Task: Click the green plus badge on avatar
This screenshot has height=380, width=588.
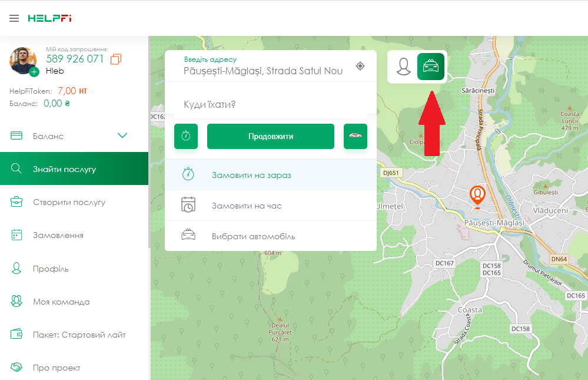Action: click(x=34, y=72)
